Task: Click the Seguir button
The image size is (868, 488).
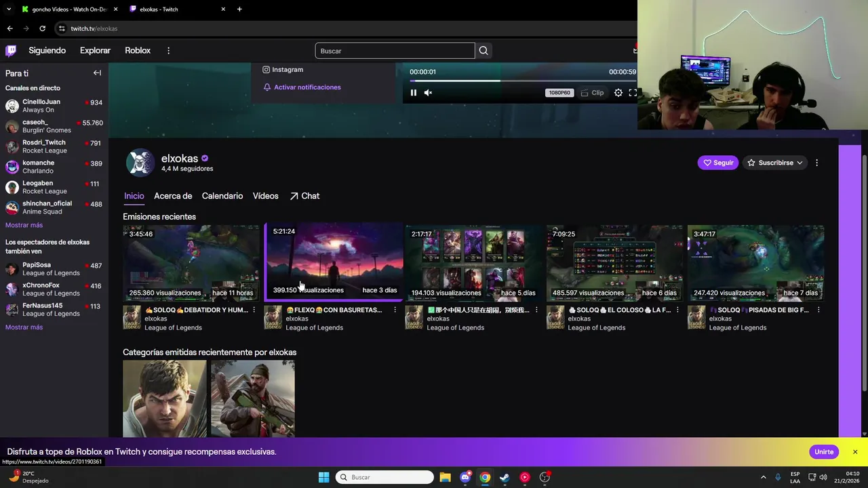Action: tap(718, 163)
